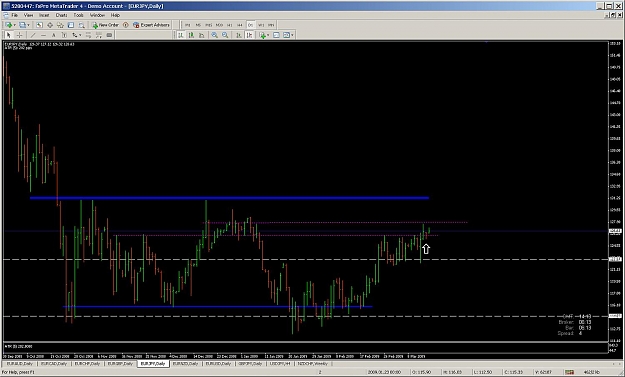625x377 pixels.
Task: Click the upper blue horizontal line on chart
Action: pyautogui.click(x=230, y=198)
